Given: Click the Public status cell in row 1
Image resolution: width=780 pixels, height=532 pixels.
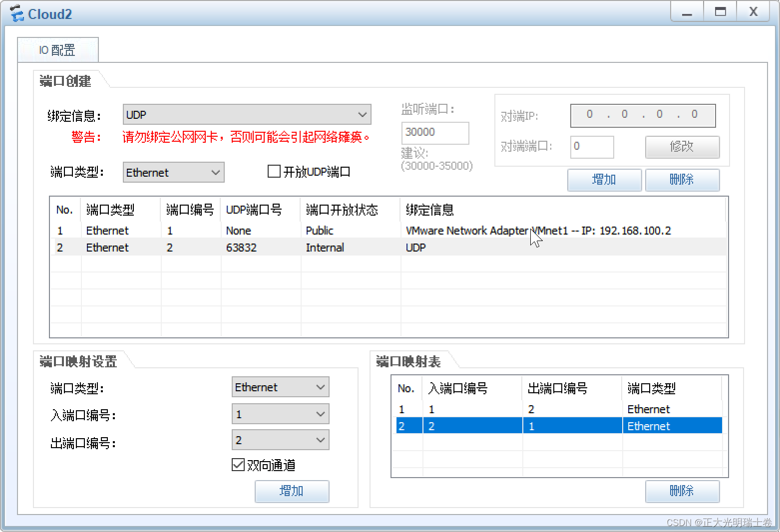Looking at the screenshot, I should pos(351,231).
